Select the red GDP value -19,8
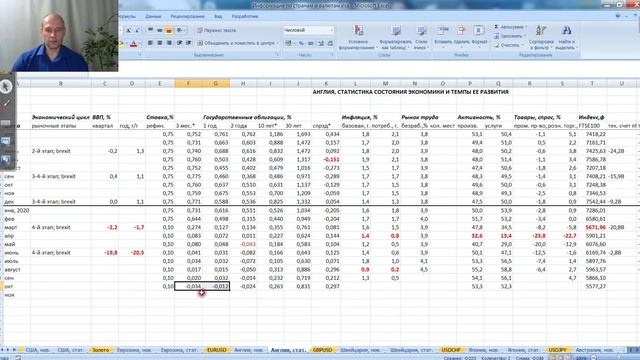This screenshot has width=640, height=360. (105, 253)
